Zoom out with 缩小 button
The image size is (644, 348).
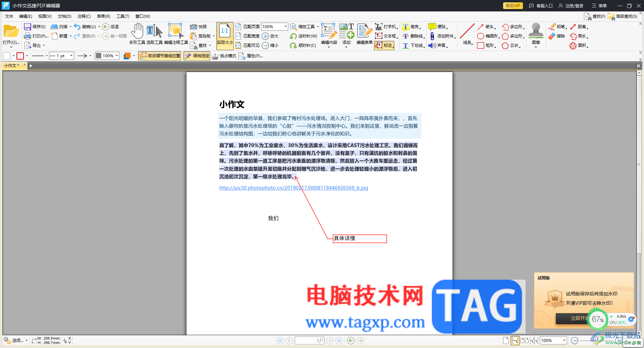[x=270, y=45]
